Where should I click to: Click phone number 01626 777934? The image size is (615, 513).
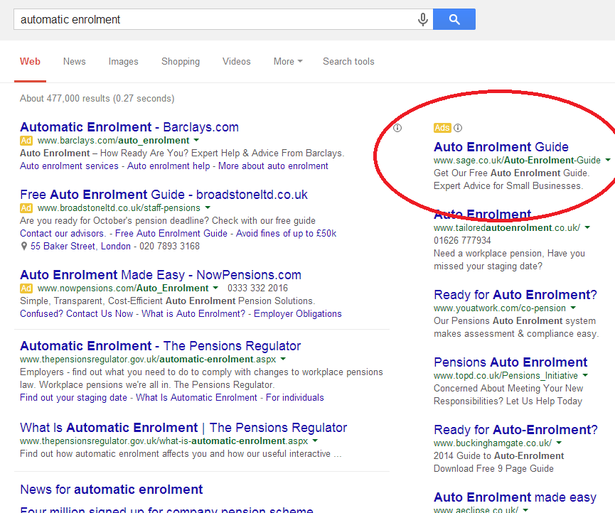pyautogui.click(x=462, y=240)
